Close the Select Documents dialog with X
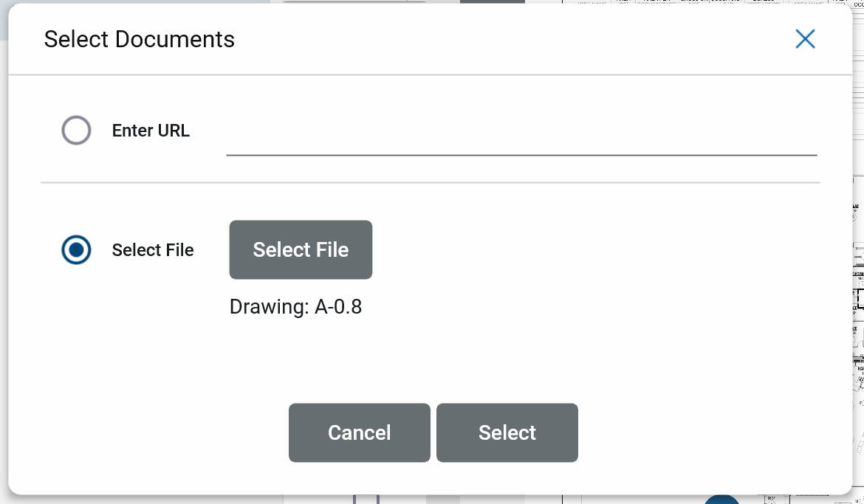Viewport: 864px width, 504px height. click(805, 39)
